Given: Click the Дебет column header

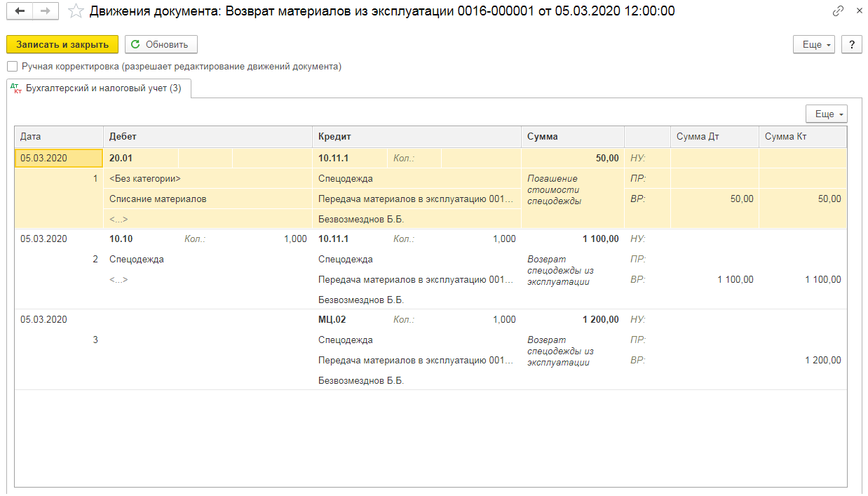Looking at the screenshot, I should pos(208,137).
